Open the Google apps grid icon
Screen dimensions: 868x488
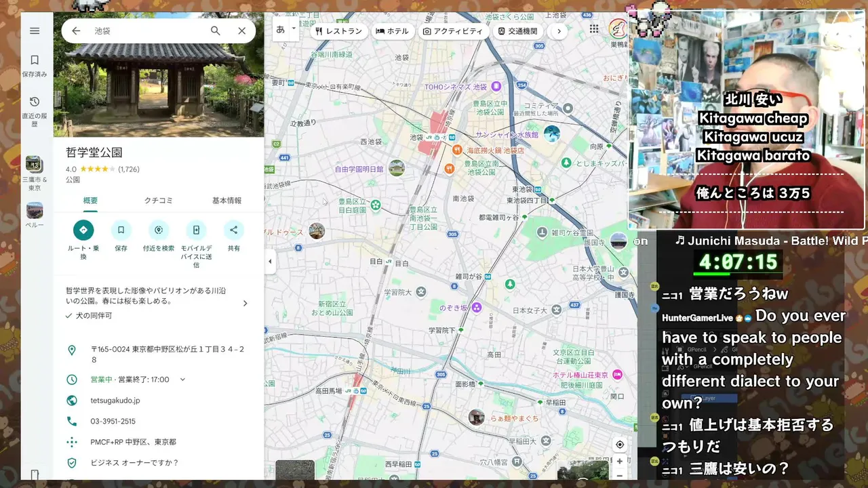594,29
